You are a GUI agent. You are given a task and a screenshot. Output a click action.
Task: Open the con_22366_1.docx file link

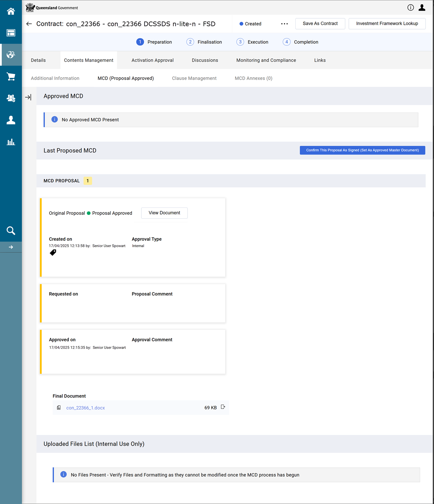(x=85, y=408)
